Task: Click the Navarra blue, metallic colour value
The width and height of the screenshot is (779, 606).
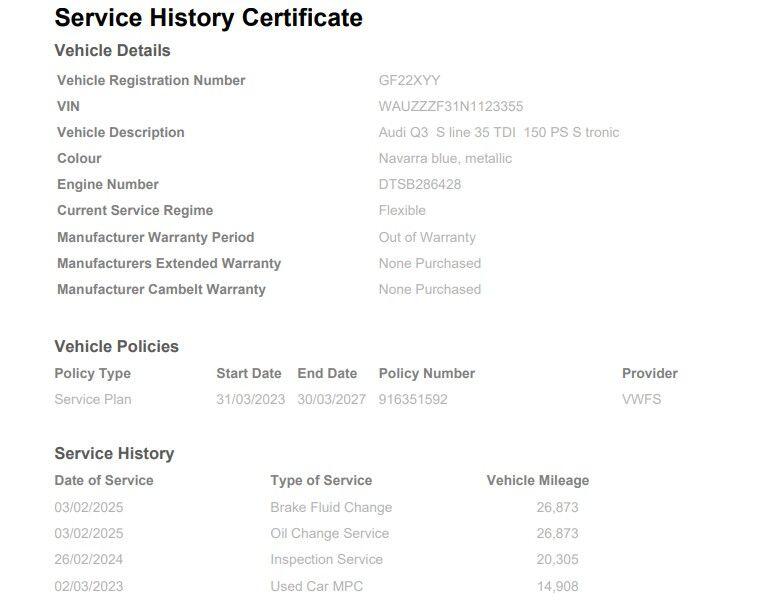Action: (x=445, y=158)
